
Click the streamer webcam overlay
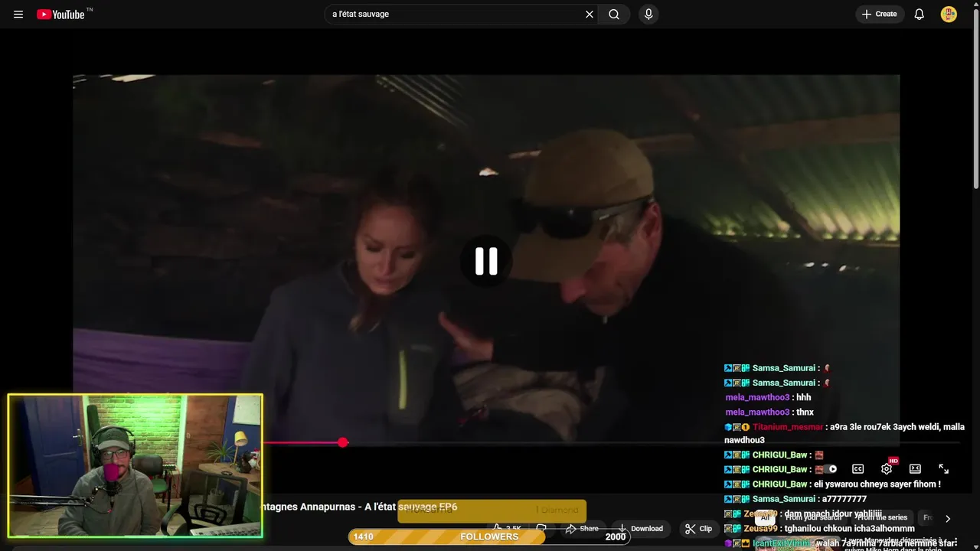tap(136, 465)
